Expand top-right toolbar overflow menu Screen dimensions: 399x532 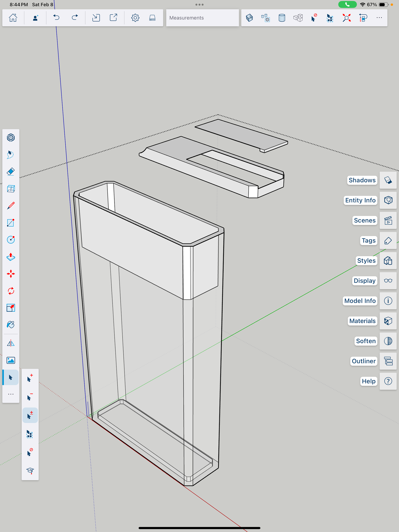(x=379, y=18)
